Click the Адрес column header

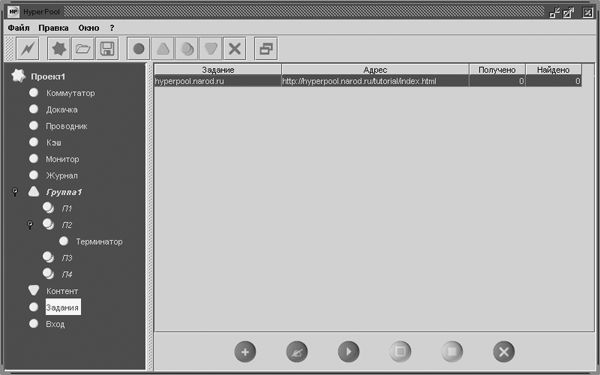tap(375, 70)
